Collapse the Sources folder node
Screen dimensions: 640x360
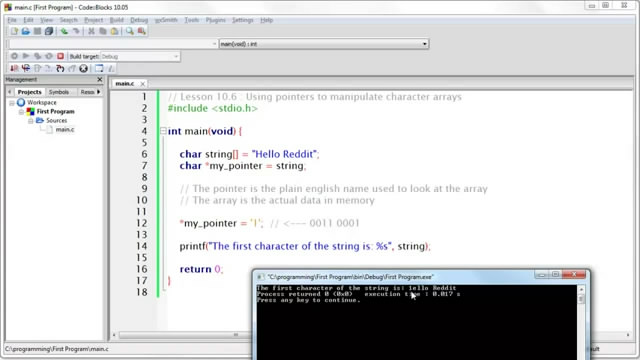(x=31, y=121)
